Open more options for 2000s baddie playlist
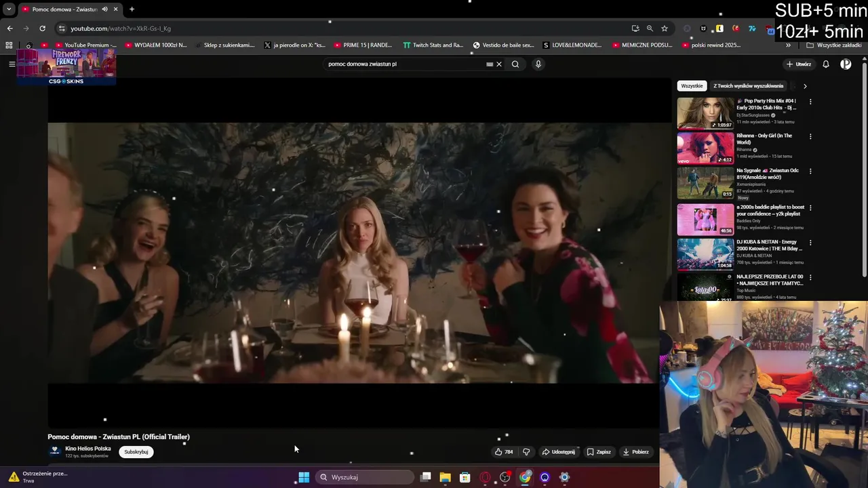The image size is (868, 488). tap(810, 207)
